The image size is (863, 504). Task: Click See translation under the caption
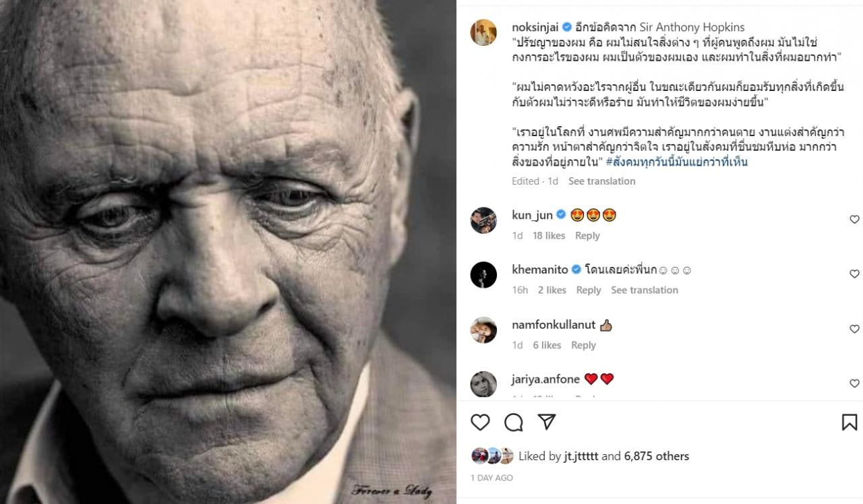[x=601, y=181]
